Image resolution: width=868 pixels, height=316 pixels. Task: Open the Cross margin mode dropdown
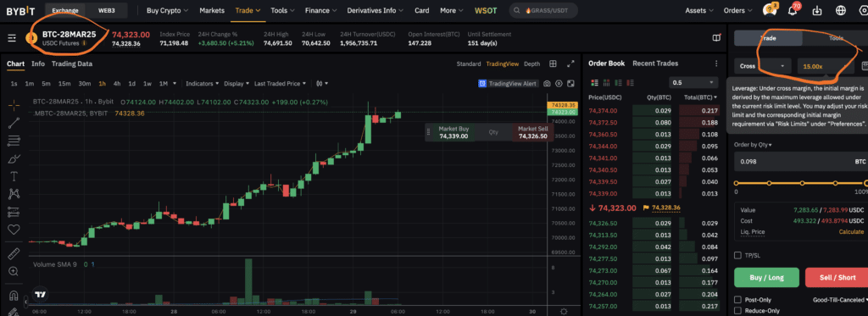(x=763, y=66)
